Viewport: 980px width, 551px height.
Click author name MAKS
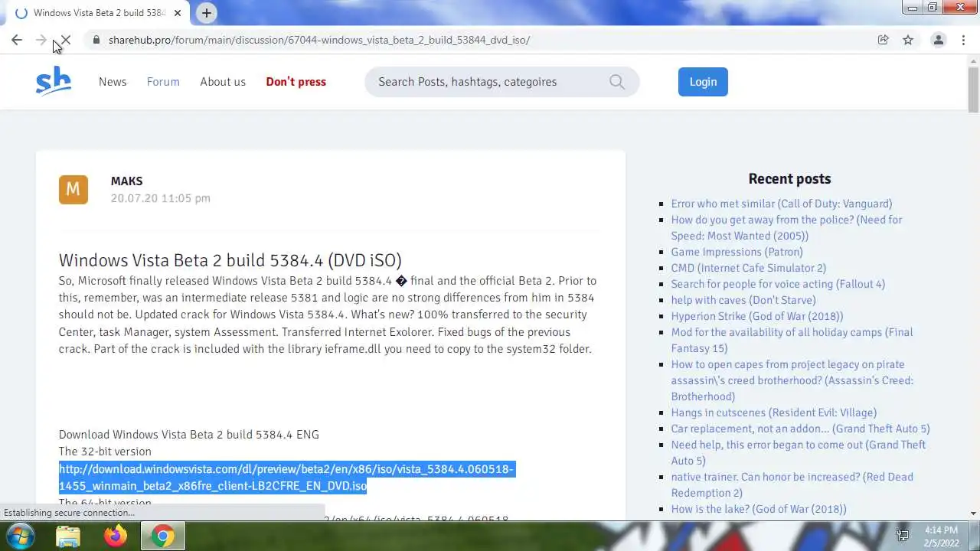(x=126, y=181)
